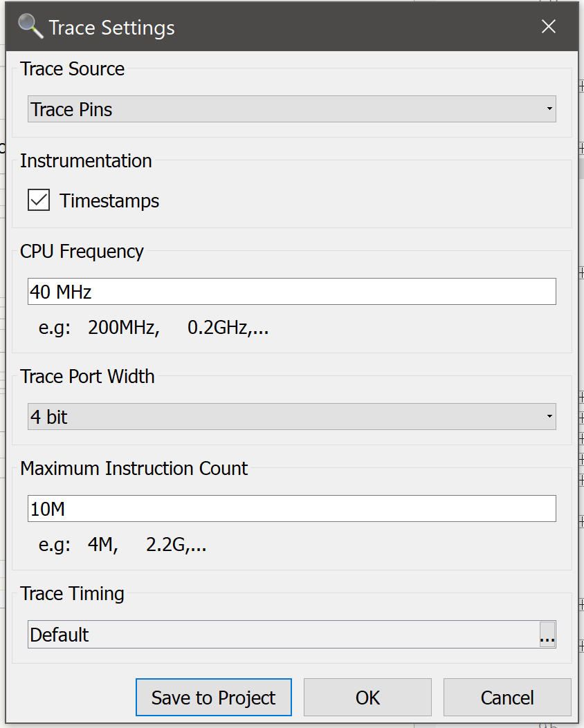Click the 4M example hint text
Screen dimensions: 584x728
tap(102, 545)
